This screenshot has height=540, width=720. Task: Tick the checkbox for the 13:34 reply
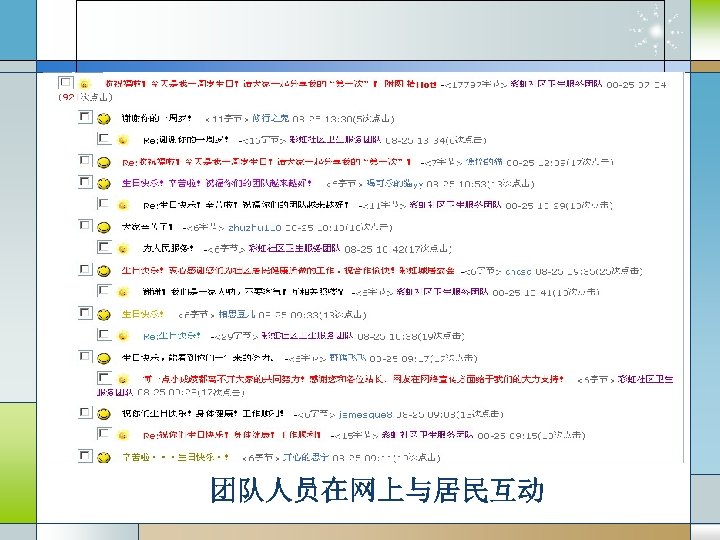pos(104,138)
